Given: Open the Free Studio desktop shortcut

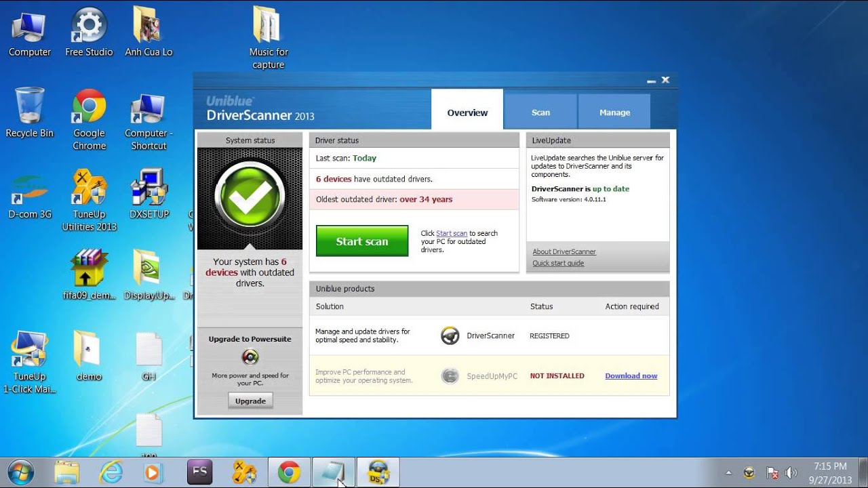Looking at the screenshot, I should point(89,33).
